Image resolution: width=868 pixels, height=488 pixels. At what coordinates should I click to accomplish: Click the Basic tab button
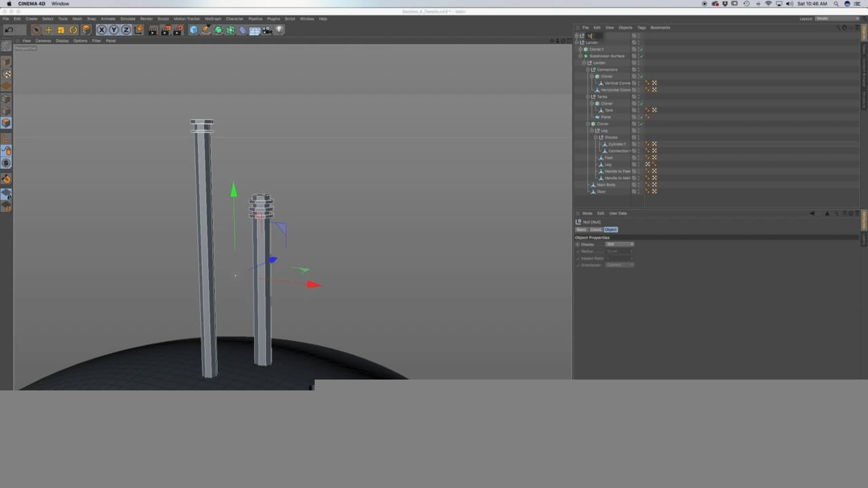(581, 230)
